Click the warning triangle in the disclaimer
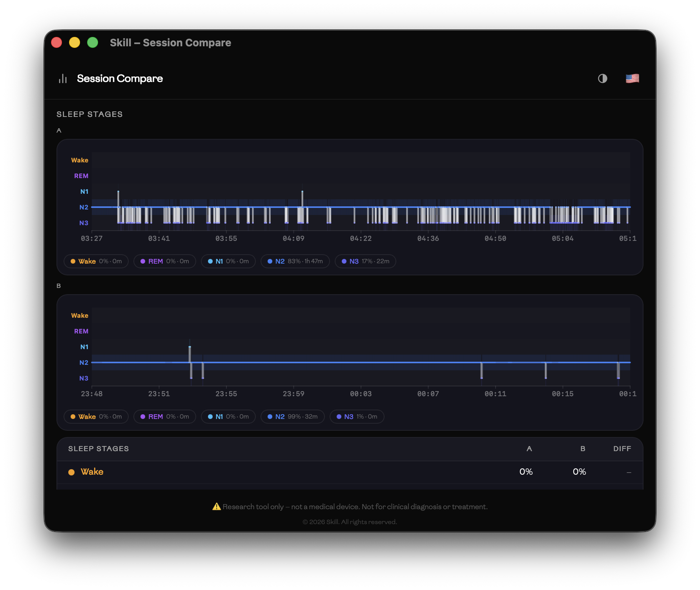The width and height of the screenshot is (700, 590). pos(216,506)
